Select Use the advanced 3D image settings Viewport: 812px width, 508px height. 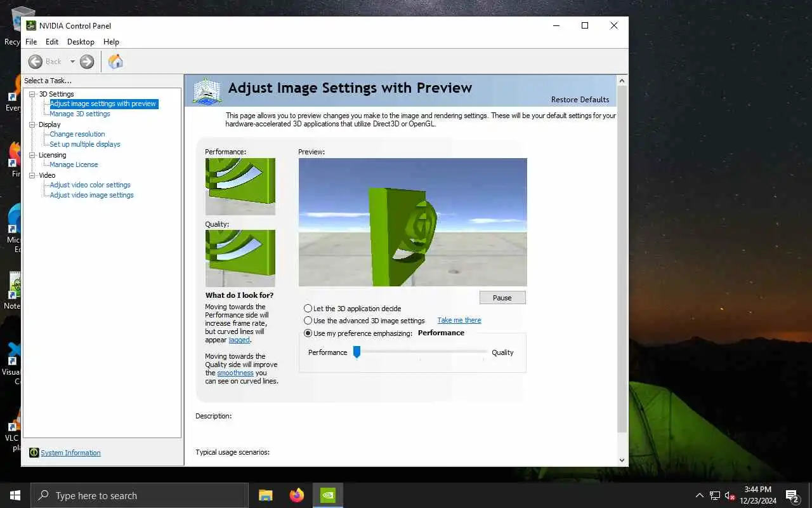tap(308, 321)
